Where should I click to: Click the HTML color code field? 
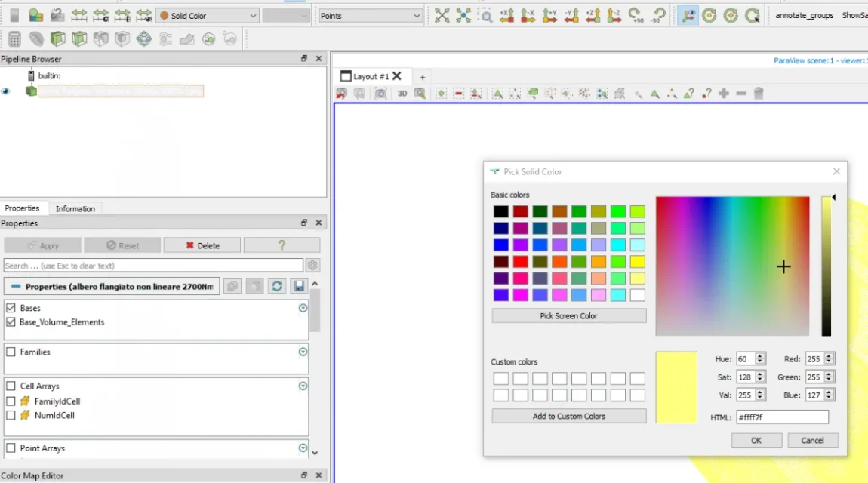[x=781, y=417]
